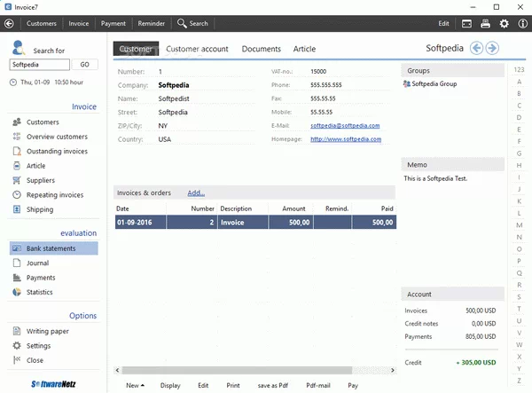Click the save as Pdf button
The height and width of the screenshot is (393, 532).
[x=273, y=386]
